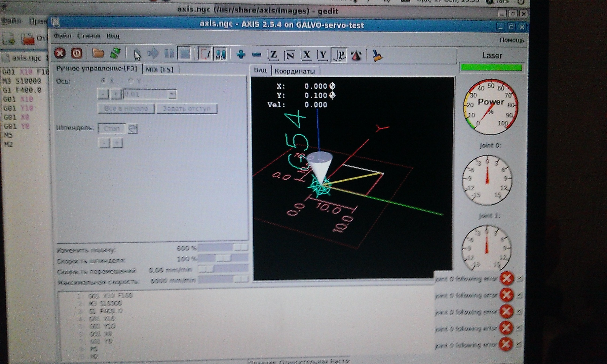
Task: Expand the jog increment 0.01 dropdown
Action: [x=172, y=94]
